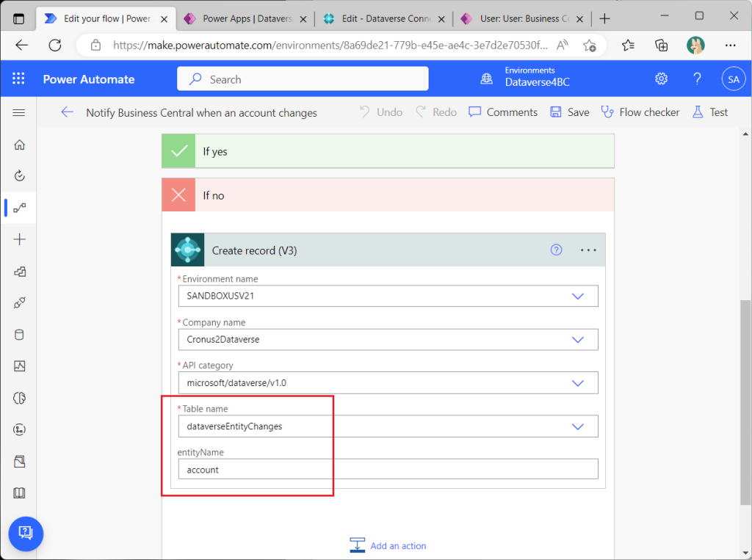The width and height of the screenshot is (752, 560).
Task: Open the Help question mark in the header
Action: click(x=697, y=79)
